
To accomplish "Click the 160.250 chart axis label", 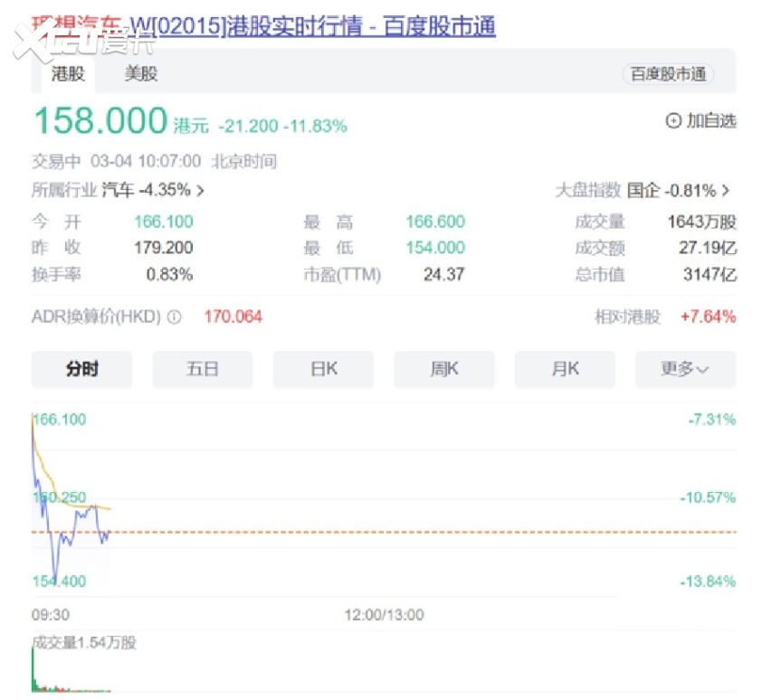I will (60, 497).
